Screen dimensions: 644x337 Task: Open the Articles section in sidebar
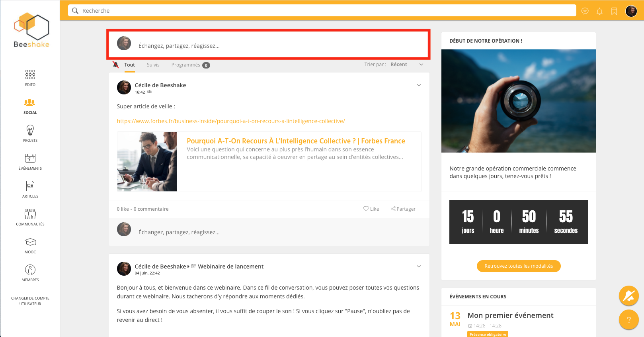30,189
